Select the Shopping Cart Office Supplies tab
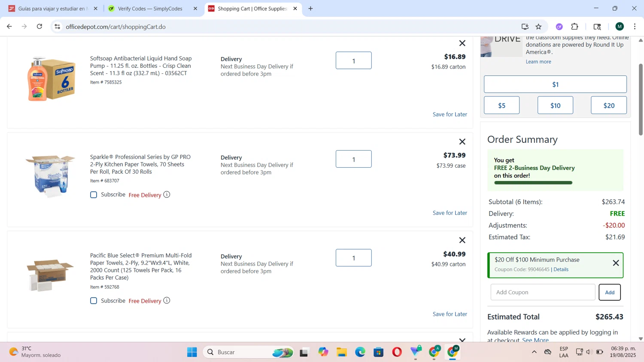The width and height of the screenshot is (644, 362). (252, 9)
